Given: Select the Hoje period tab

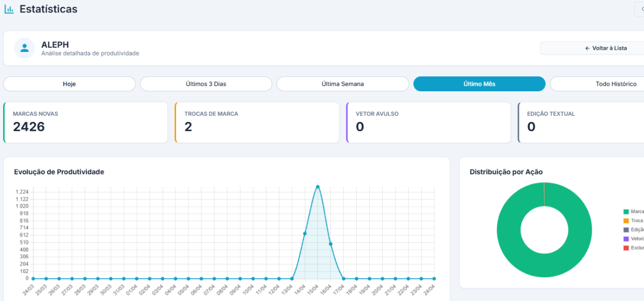Looking at the screenshot, I should [70, 84].
